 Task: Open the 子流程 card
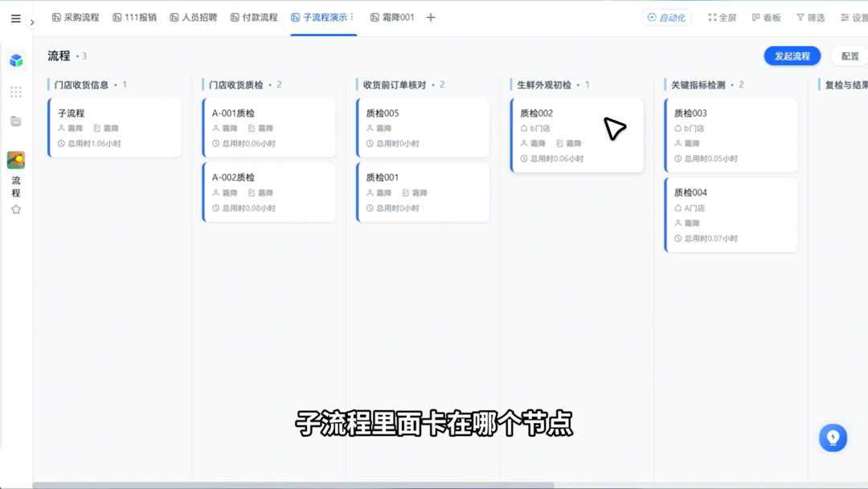(115, 128)
